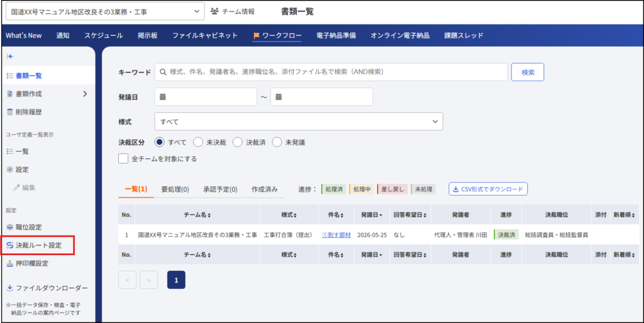Open the ファイルキャビネット menu

point(205,36)
